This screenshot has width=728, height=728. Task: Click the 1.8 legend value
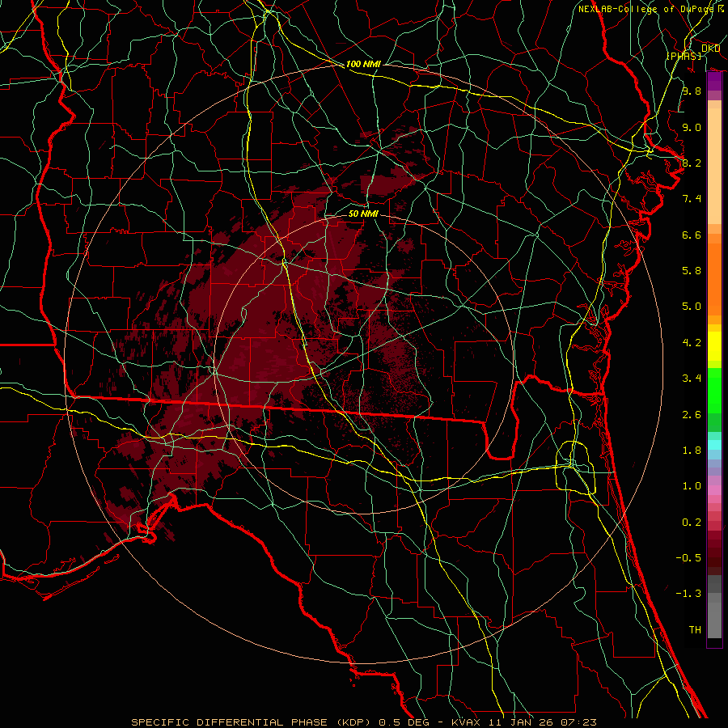pyautogui.click(x=692, y=451)
